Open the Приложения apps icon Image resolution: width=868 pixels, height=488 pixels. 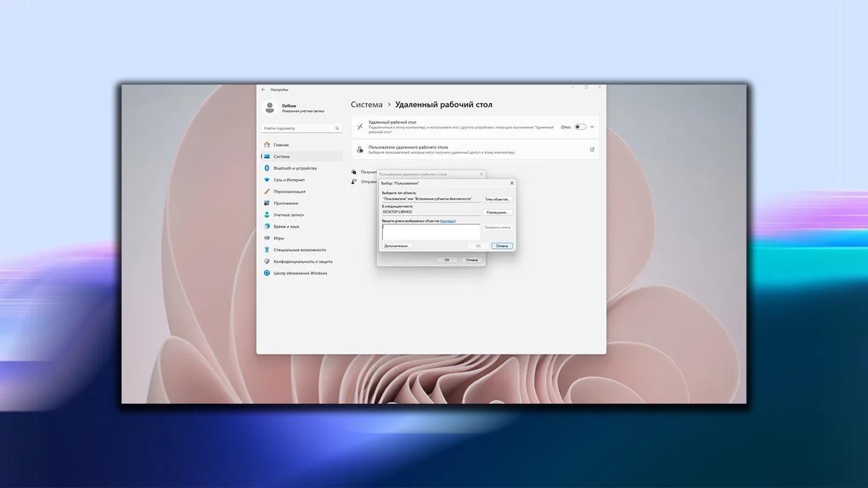click(x=267, y=203)
